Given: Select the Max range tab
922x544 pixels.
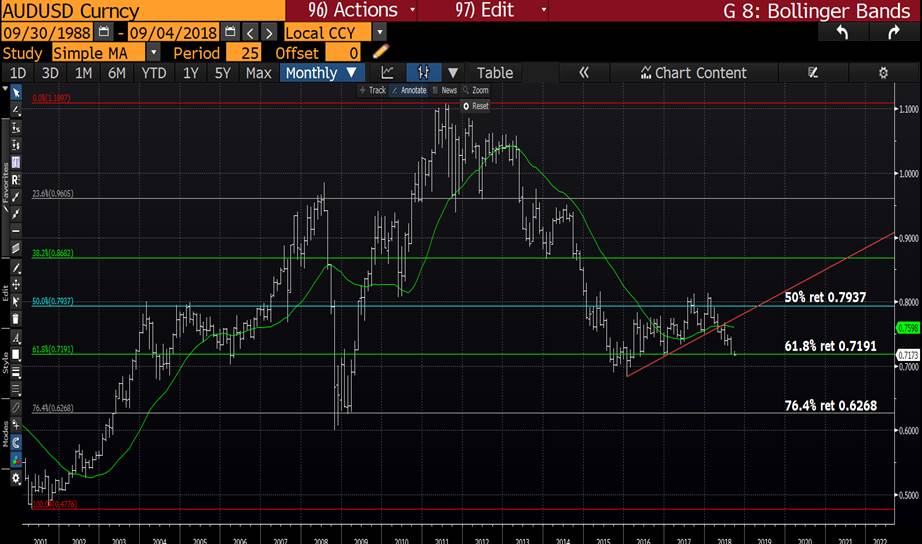Looking at the screenshot, I should click(259, 73).
